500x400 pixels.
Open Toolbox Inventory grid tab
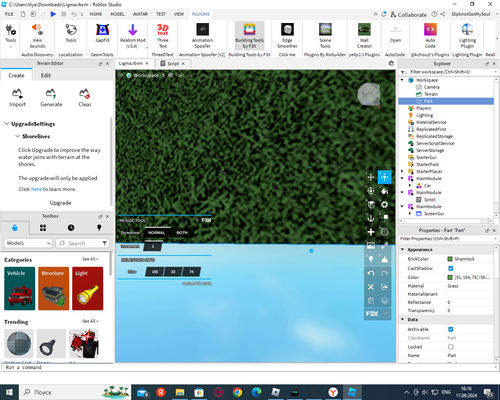click(x=43, y=228)
